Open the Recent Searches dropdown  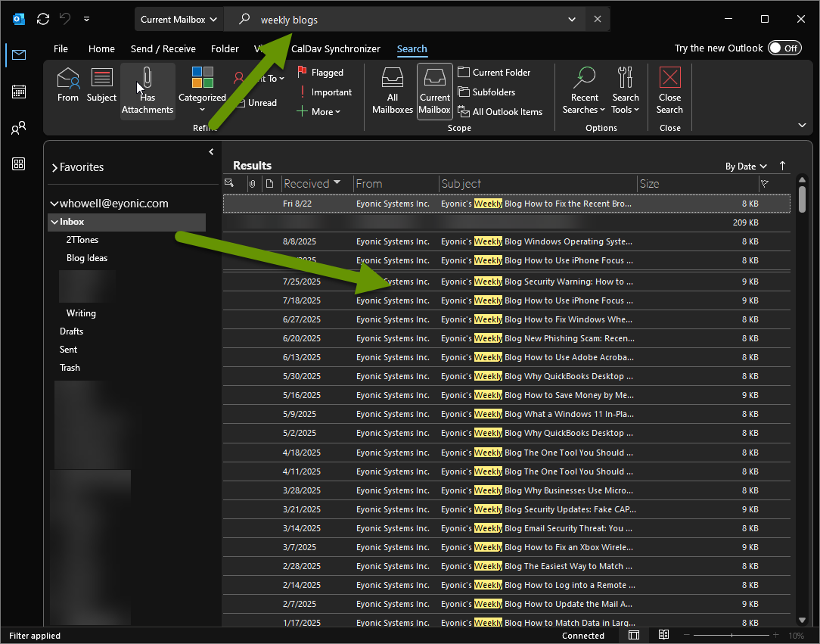(584, 91)
